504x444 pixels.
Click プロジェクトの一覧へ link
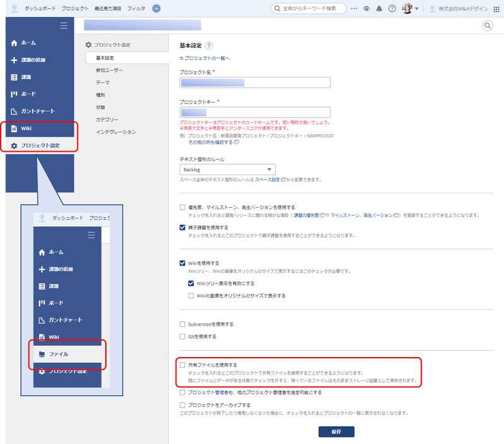tap(207, 58)
